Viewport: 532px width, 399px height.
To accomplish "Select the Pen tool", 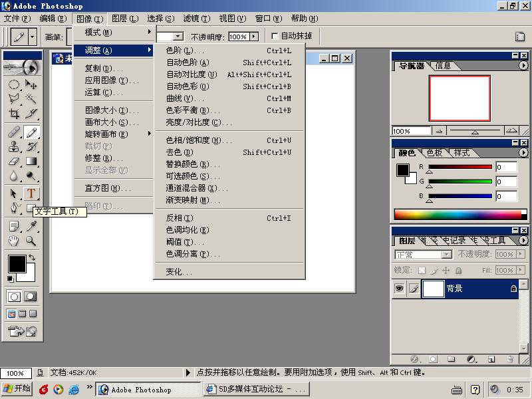I will [13, 207].
